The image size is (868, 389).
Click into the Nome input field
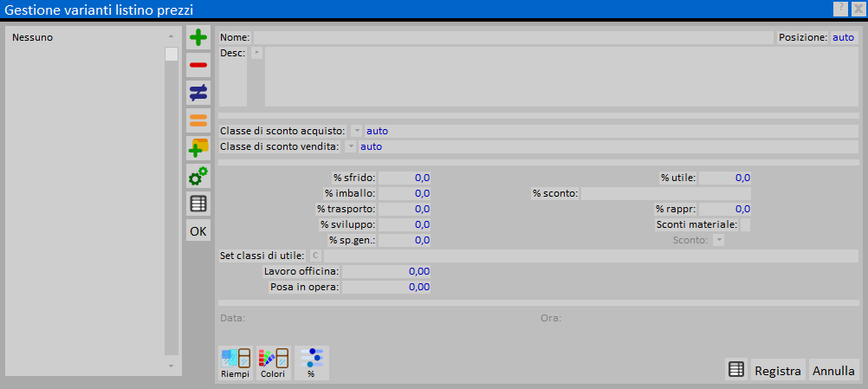pyautogui.click(x=513, y=37)
